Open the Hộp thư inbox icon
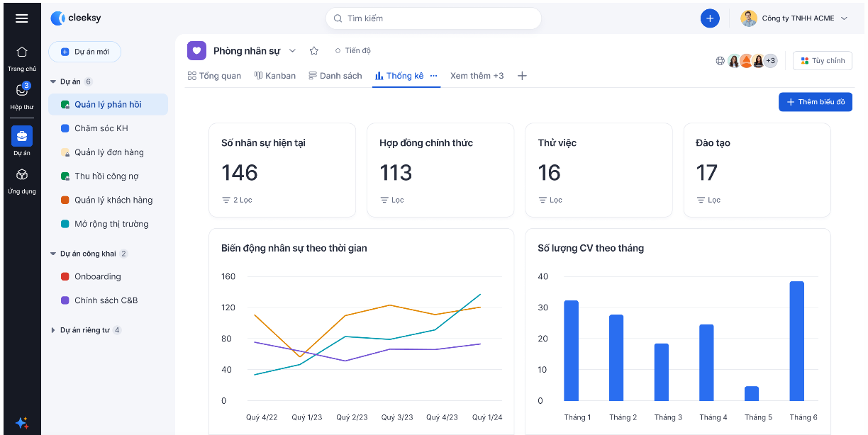The width and height of the screenshot is (868, 435). point(22,90)
